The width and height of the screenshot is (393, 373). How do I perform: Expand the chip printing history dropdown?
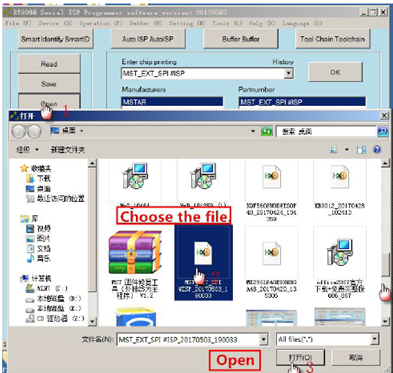[289, 73]
